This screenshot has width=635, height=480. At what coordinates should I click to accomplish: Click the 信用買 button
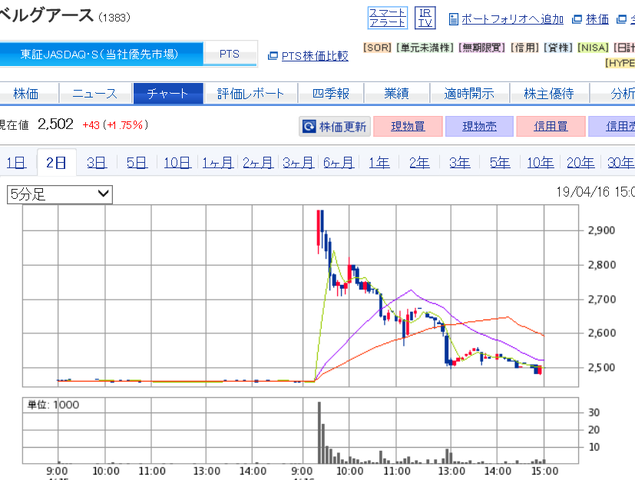point(551,126)
